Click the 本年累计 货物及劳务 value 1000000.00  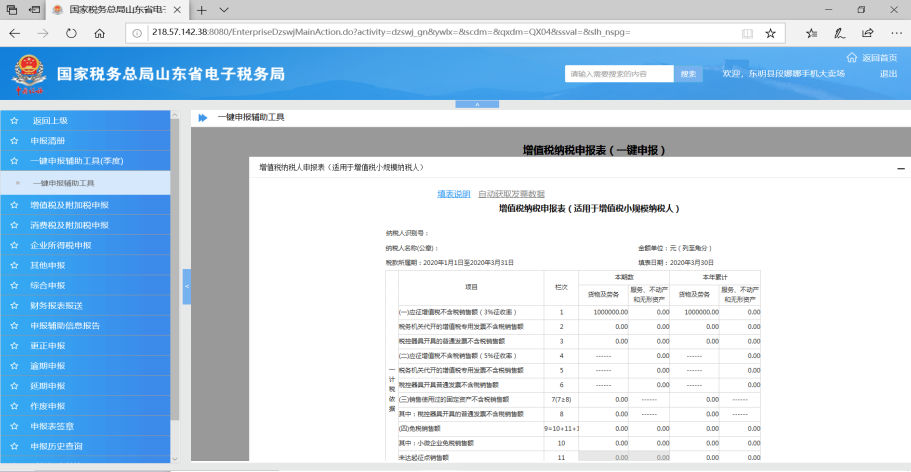pos(701,312)
